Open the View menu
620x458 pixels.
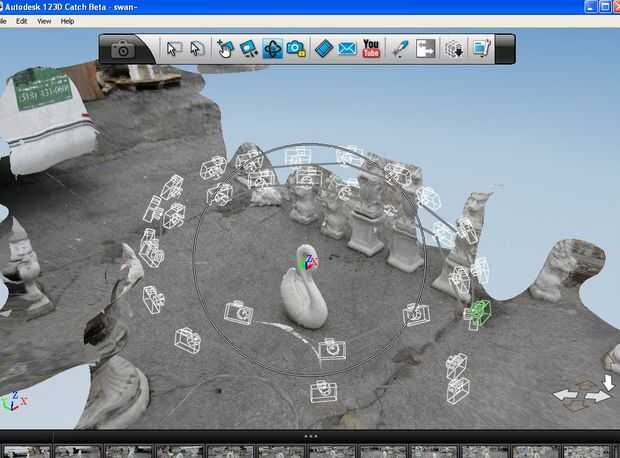44,21
